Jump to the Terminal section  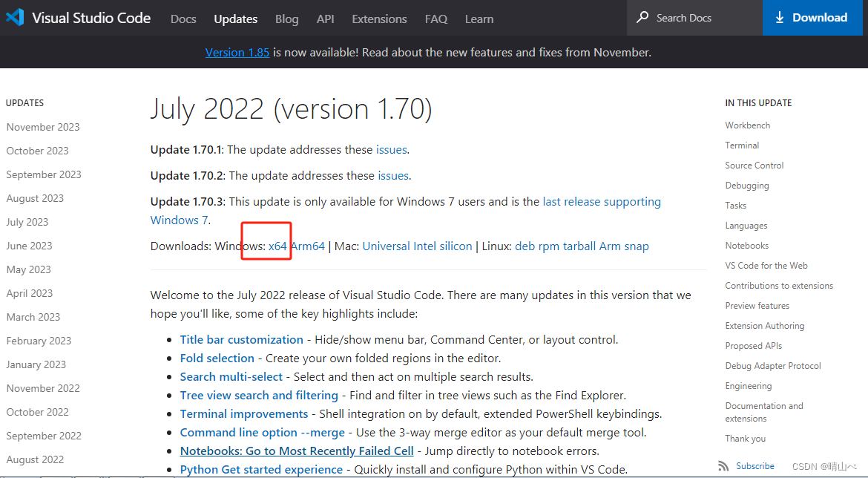click(x=742, y=145)
